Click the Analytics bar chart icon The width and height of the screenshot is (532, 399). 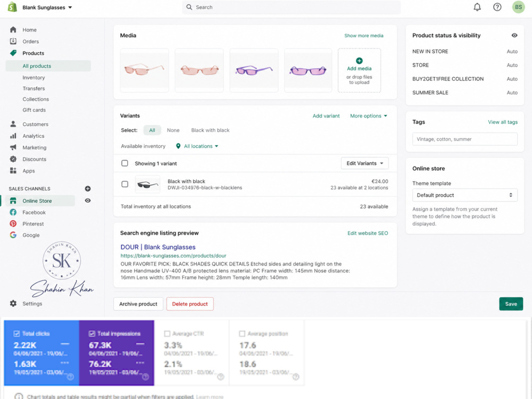coord(13,136)
